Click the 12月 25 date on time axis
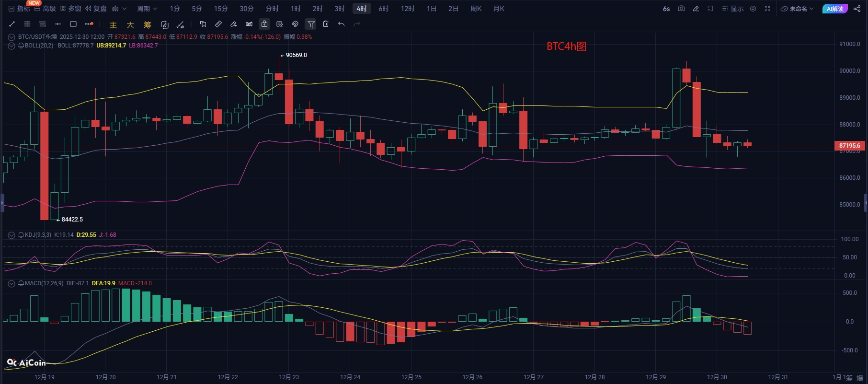The height and width of the screenshot is (384, 868). [x=411, y=377]
